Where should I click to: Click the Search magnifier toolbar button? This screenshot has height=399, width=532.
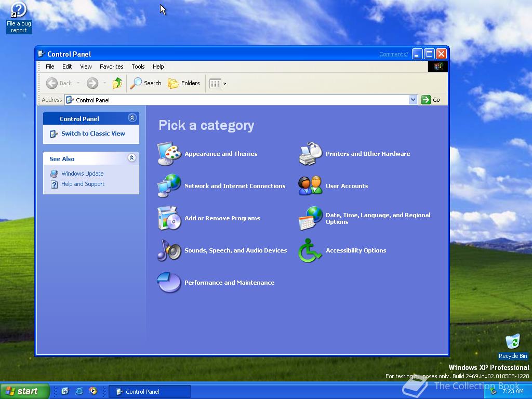(x=146, y=83)
